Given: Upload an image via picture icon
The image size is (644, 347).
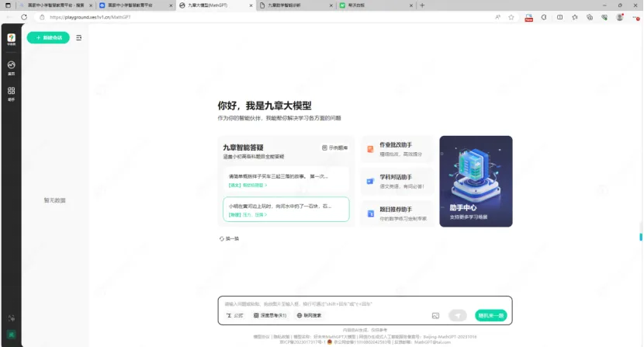Looking at the screenshot, I should 436,316.
